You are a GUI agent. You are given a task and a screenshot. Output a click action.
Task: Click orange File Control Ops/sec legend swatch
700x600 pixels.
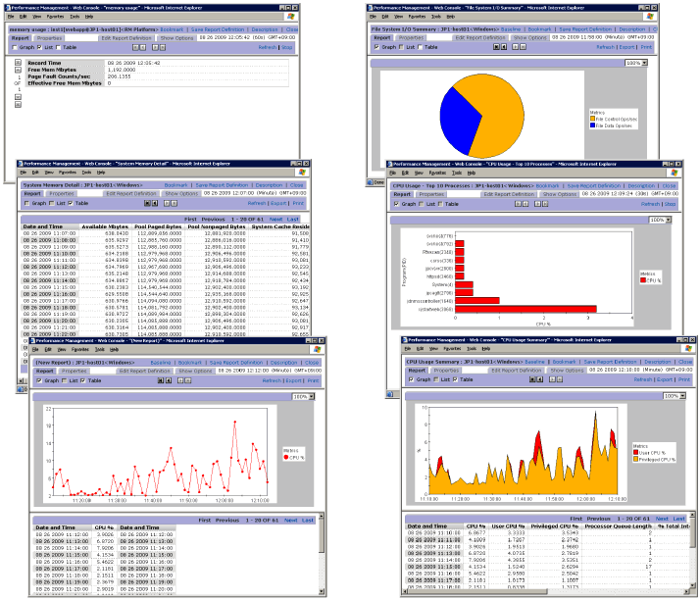[x=592, y=120]
